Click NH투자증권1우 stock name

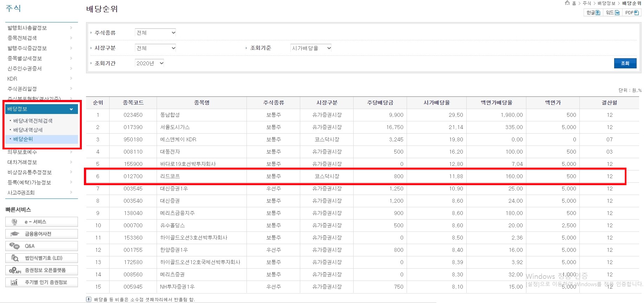[x=177, y=287]
